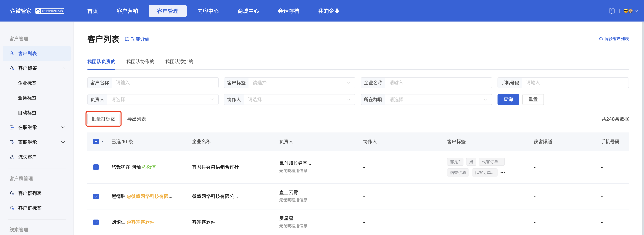Screen dimensions: 644x235
Task: Open 会话存档 in top navigation
Action: (x=288, y=11)
